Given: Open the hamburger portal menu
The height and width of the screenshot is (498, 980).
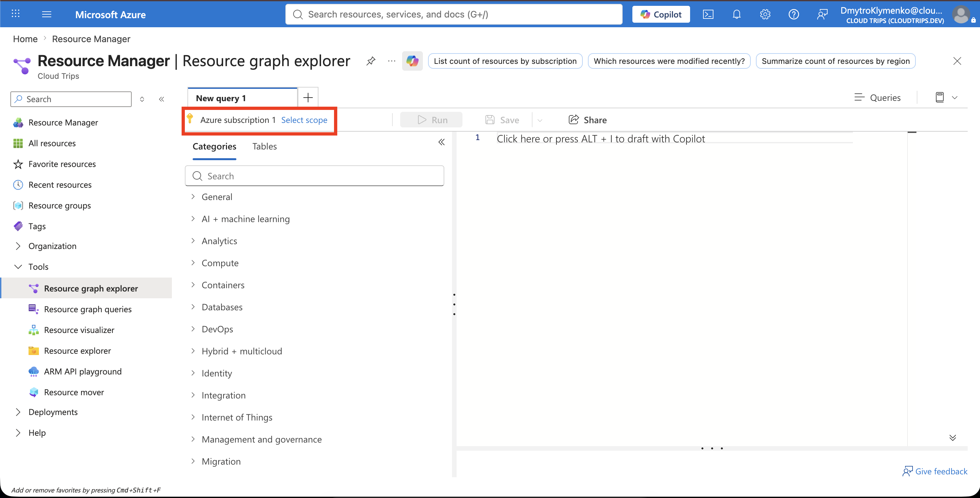Looking at the screenshot, I should point(46,14).
